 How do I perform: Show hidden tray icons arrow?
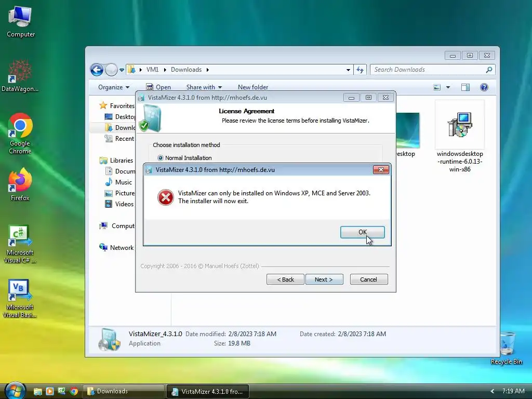493,391
